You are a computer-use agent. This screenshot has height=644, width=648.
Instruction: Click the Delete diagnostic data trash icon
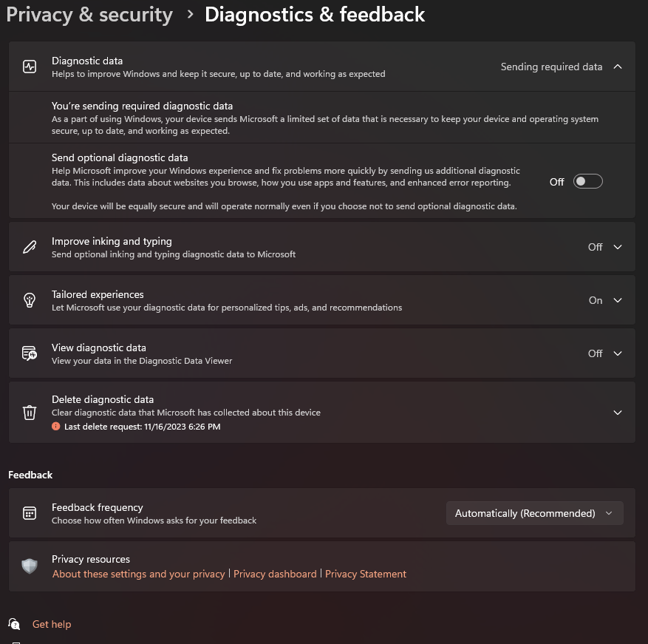[x=30, y=413]
